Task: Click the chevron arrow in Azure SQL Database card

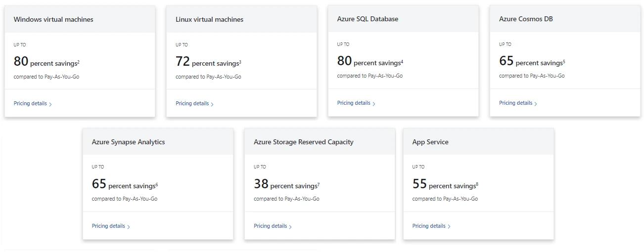Action: (374, 104)
